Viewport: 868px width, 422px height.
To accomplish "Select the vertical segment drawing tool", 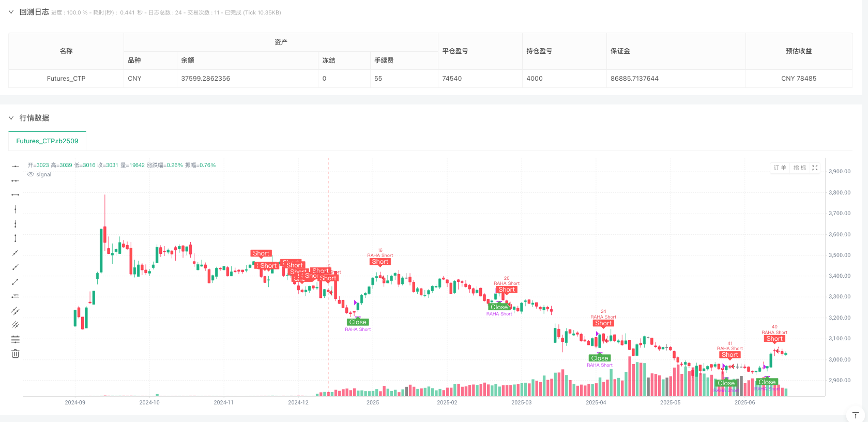I will pos(16,238).
